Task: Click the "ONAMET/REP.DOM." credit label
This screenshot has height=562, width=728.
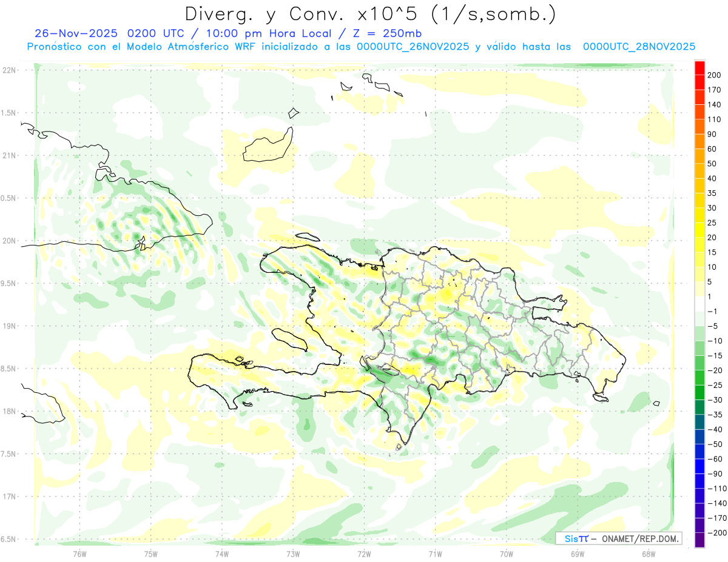Action: click(639, 538)
